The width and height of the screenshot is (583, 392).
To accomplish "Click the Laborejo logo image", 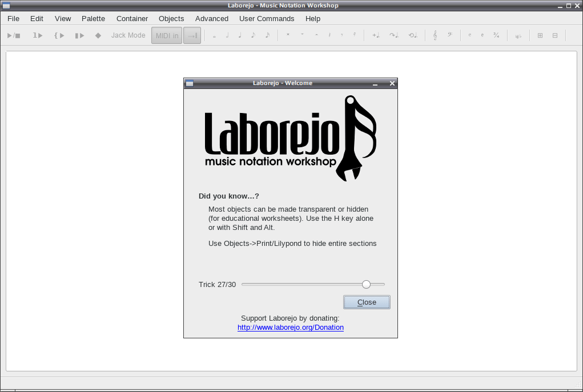I will pos(291,138).
